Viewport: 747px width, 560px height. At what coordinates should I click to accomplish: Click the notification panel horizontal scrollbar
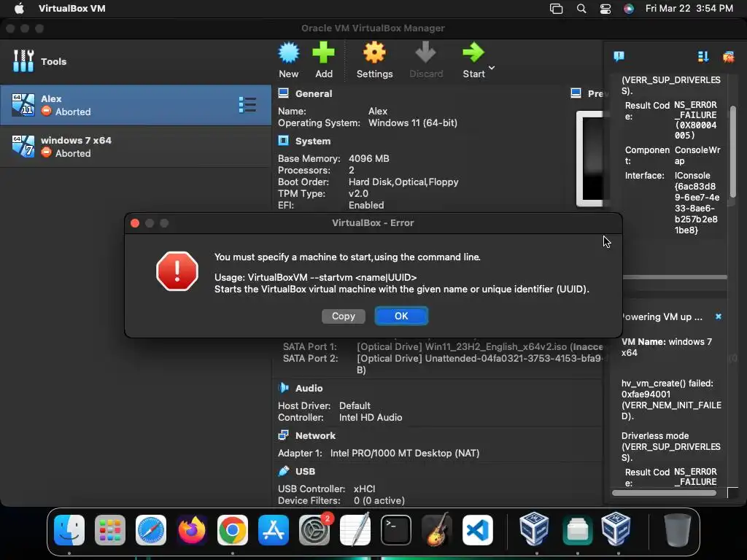664,493
